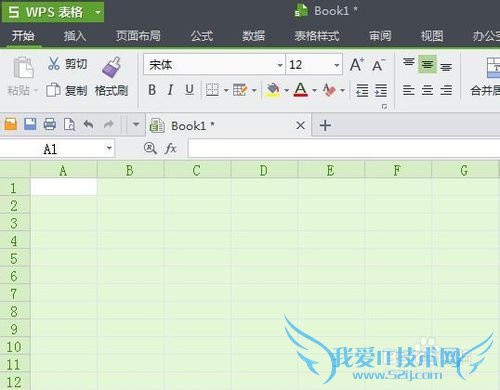Screen dimensions: 500x390
Task: Switch to the 公式 tab
Action: 202,36
